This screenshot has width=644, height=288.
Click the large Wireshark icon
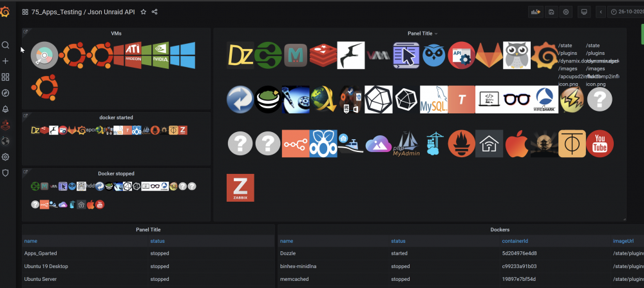(x=545, y=99)
